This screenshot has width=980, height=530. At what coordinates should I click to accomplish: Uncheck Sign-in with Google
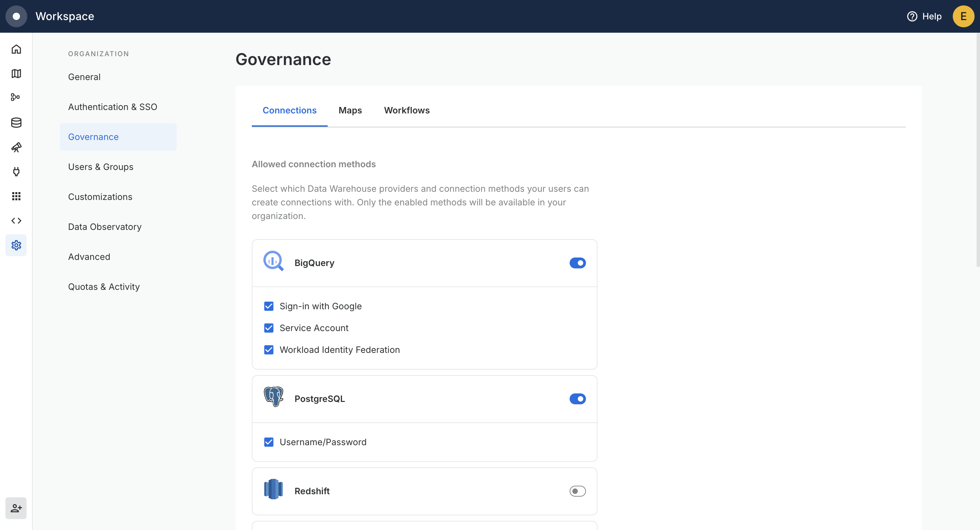pos(268,306)
